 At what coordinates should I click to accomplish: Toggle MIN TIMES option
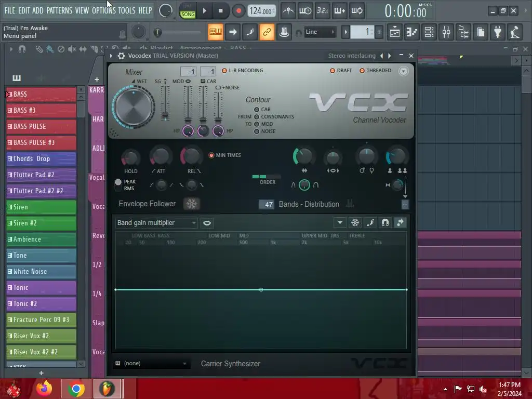(224, 155)
